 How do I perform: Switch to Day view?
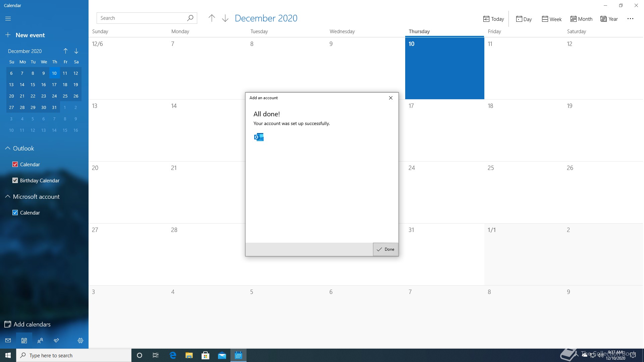524,19
